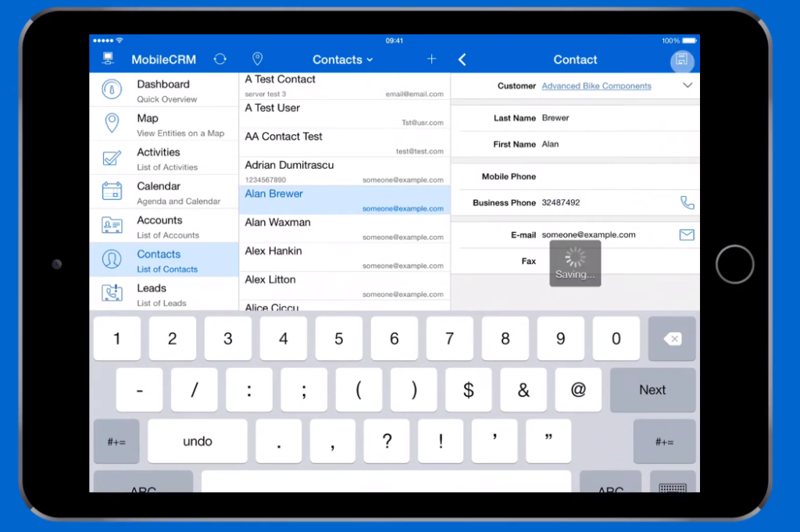Screen dimensions: 800x532
Task: Open the map pin icon in Contacts header
Action: [x=257, y=59]
